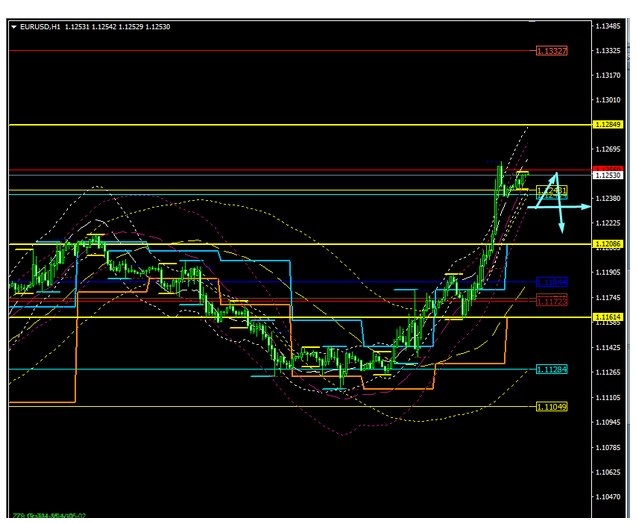
Task: Click the cyan 1.11284 level label
Action: coord(551,369)
